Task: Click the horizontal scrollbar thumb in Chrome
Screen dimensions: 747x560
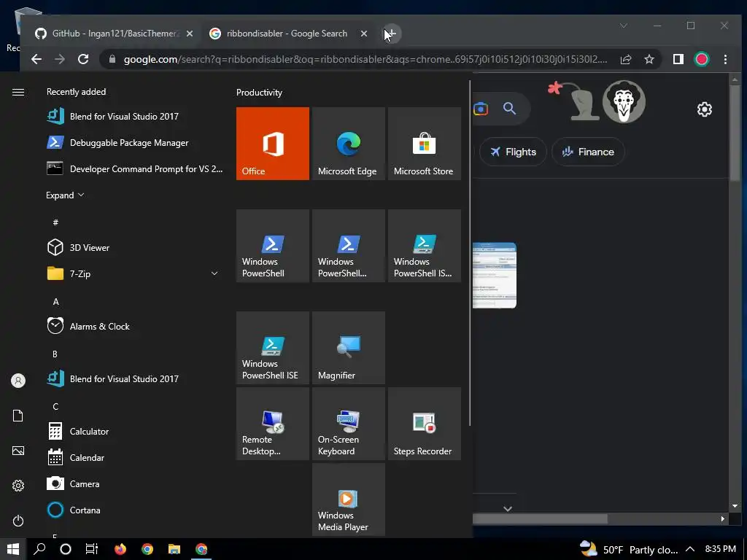Action: tap(540, 518)
